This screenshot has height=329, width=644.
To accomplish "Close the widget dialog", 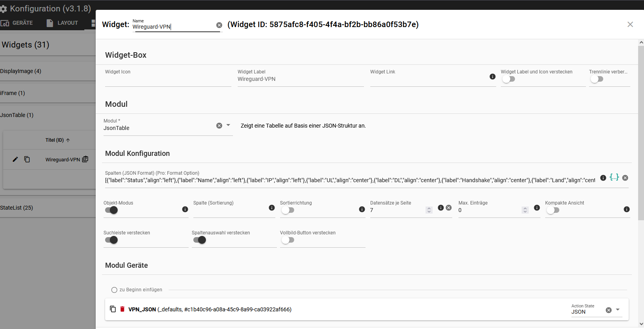I will click(630, 24).
